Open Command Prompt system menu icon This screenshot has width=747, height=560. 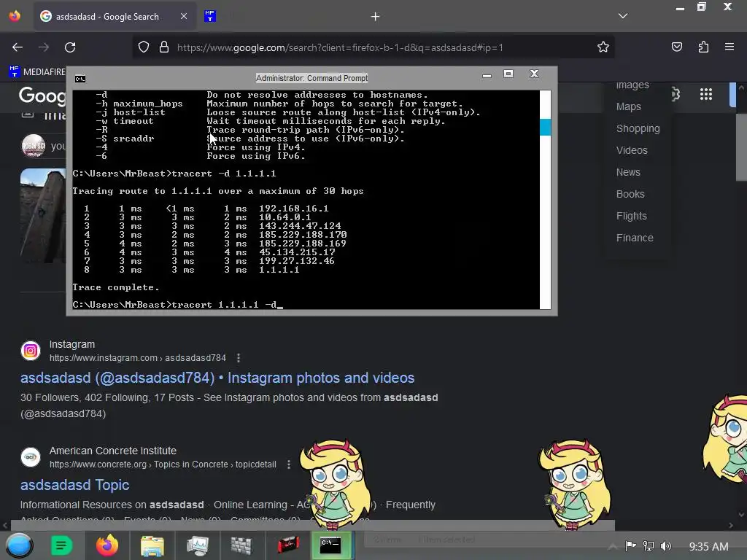(80, 79)
